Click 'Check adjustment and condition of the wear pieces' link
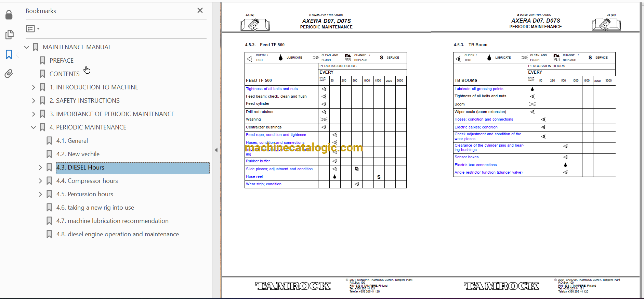 pyautogui.click(x=488, y=136)
